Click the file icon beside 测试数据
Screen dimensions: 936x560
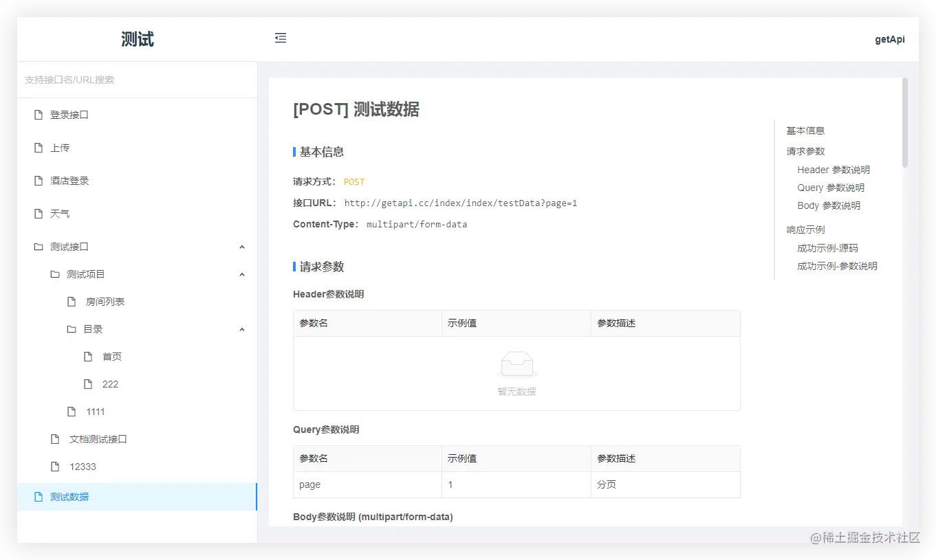click(x=39, y=497)
